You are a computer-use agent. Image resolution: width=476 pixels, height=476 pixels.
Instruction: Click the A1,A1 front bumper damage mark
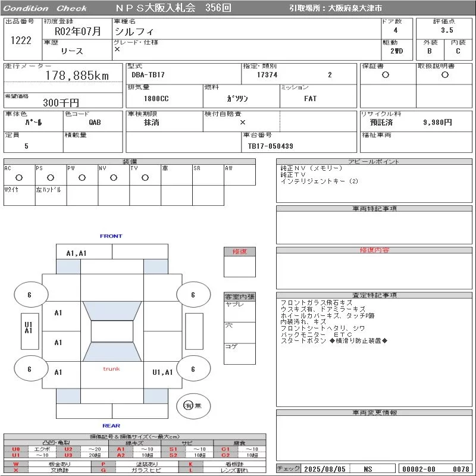(x=76, y=253)
